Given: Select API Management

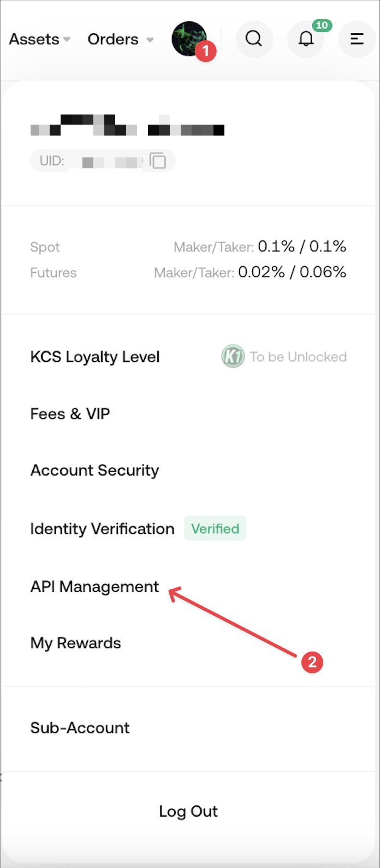Looking at the screenshot, I should (x=94, y=587).
